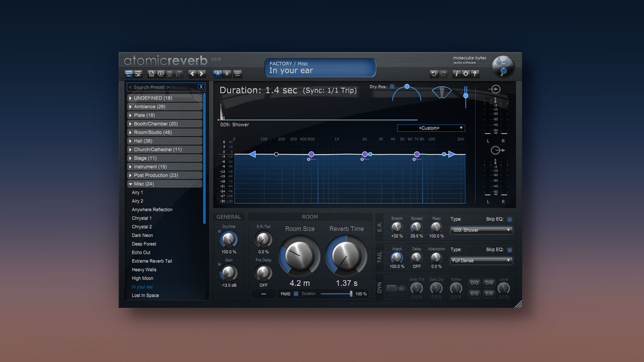The height and width of the screenshot is (362, 644).
Task: Click the next preset right arrow button
Action: 202,73
